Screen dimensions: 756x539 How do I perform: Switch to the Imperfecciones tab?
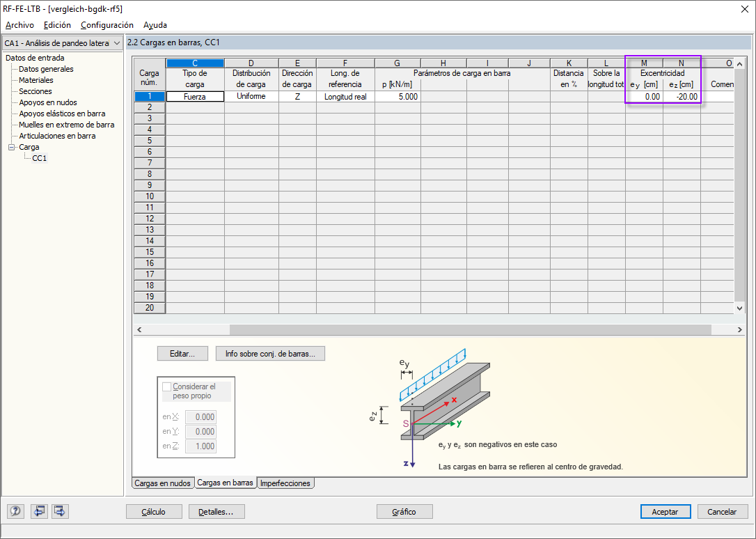(285, 483)
